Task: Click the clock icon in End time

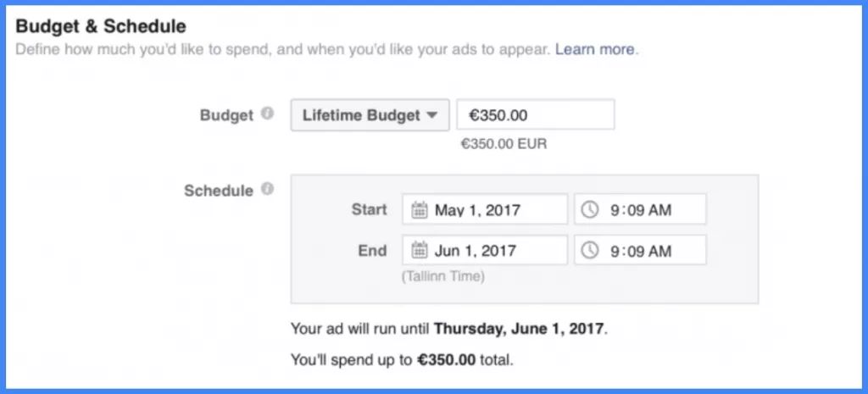Action: click(x=592, y=250)
